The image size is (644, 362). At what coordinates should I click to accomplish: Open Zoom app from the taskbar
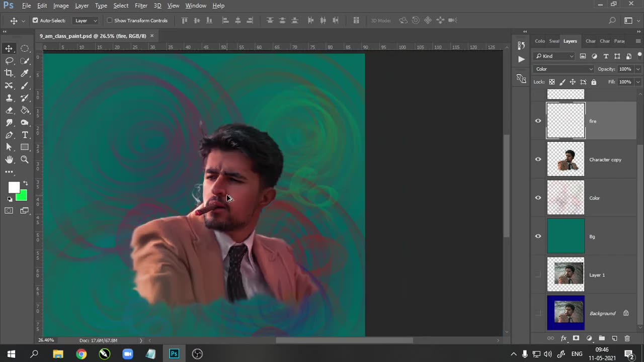click(128, 354)
